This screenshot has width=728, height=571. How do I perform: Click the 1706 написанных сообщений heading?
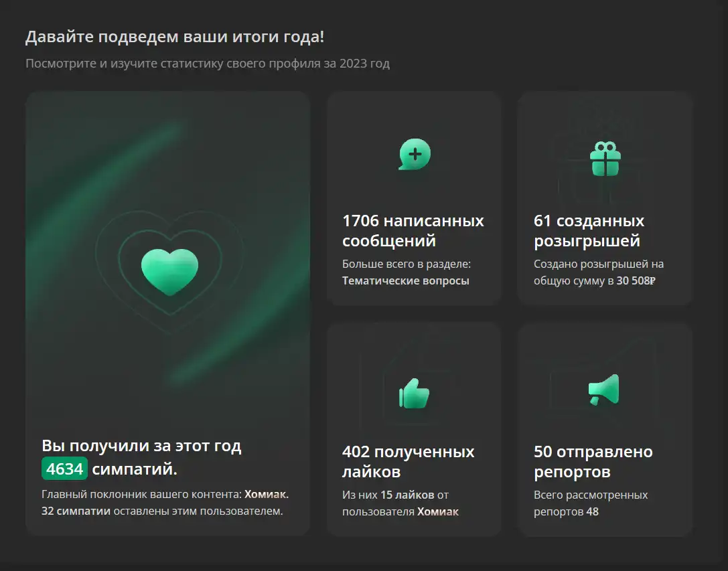(x=413, y=231)
